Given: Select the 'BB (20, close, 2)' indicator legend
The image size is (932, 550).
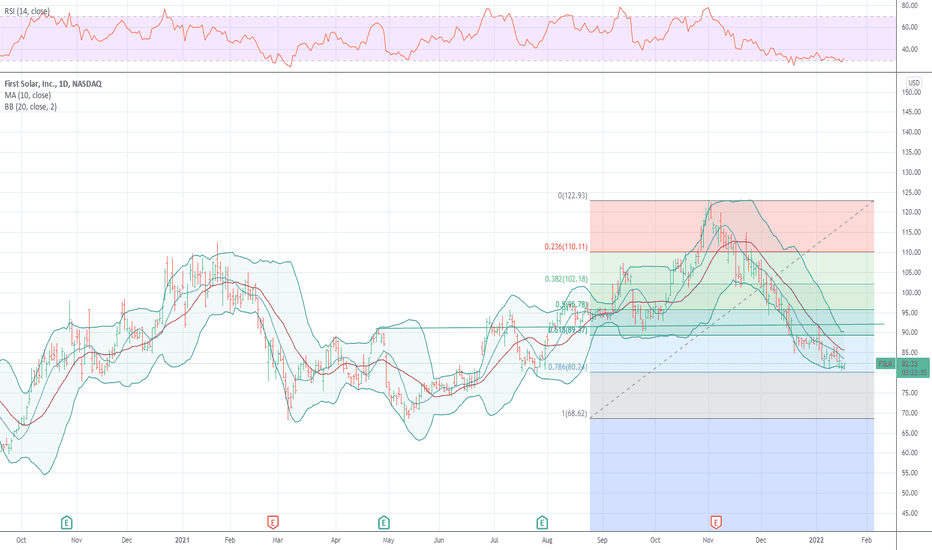Looking at the screenshot, I should pos(31,107).
